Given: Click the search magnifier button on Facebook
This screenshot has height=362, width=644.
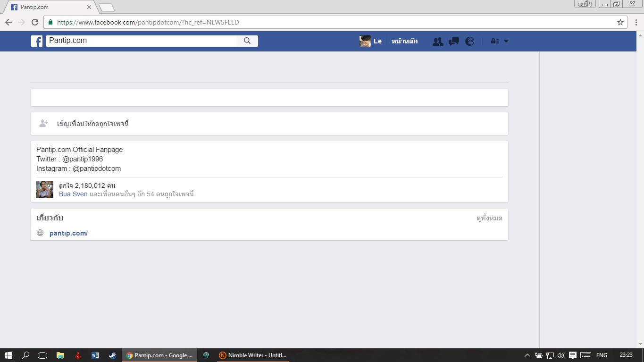Looking at the screenshot, I should click(x=247, y=41).
